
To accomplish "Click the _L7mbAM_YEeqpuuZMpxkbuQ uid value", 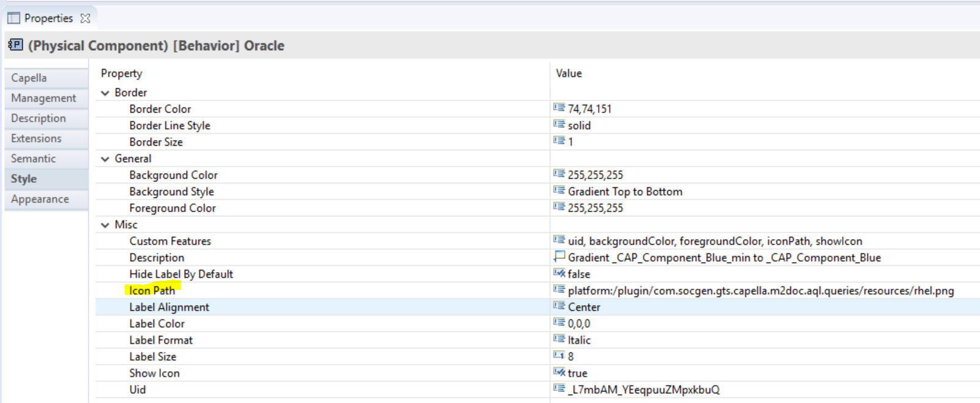I will [644, 390].
